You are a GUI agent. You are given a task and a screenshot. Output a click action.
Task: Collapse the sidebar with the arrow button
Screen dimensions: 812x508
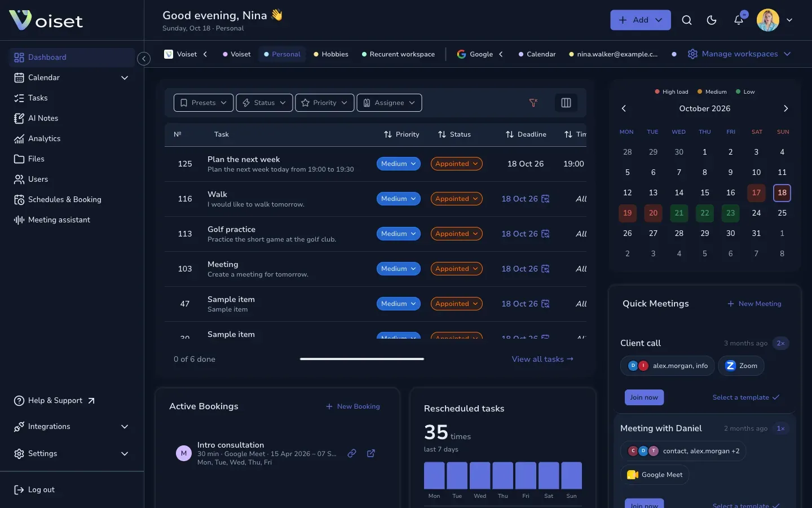[x=144, y=58]
